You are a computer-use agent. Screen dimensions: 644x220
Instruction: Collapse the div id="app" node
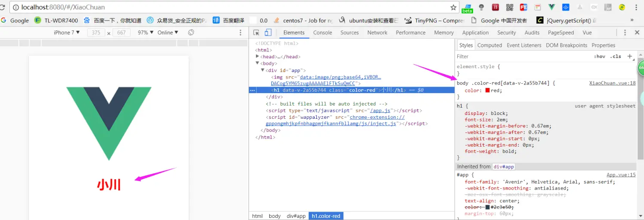coord(263,70)
